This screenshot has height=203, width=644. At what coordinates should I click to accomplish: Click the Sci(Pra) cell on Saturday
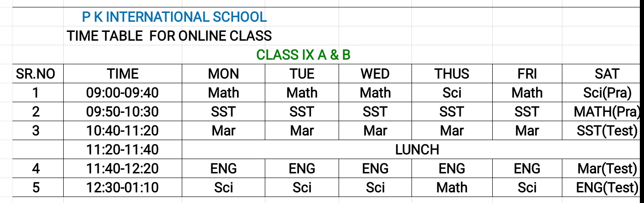[606, 93]
